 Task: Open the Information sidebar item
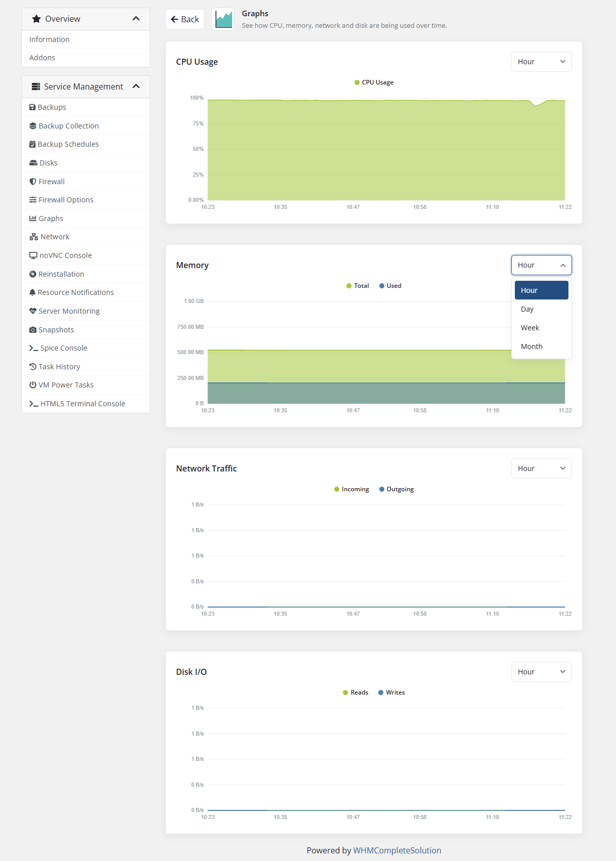[x=85, y=39]
